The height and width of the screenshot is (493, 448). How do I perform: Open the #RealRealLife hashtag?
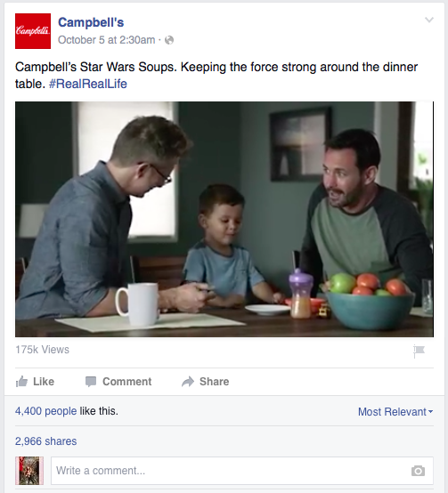(x=88, y=84)
